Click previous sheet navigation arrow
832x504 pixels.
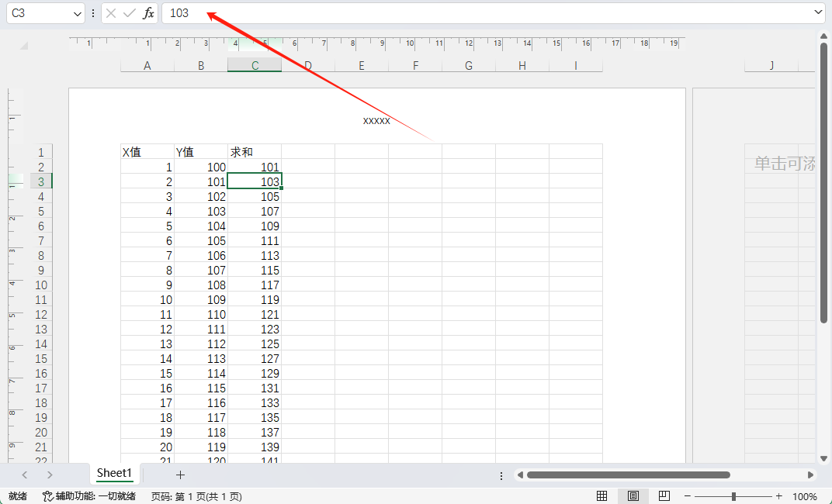[x=24, y=475]
